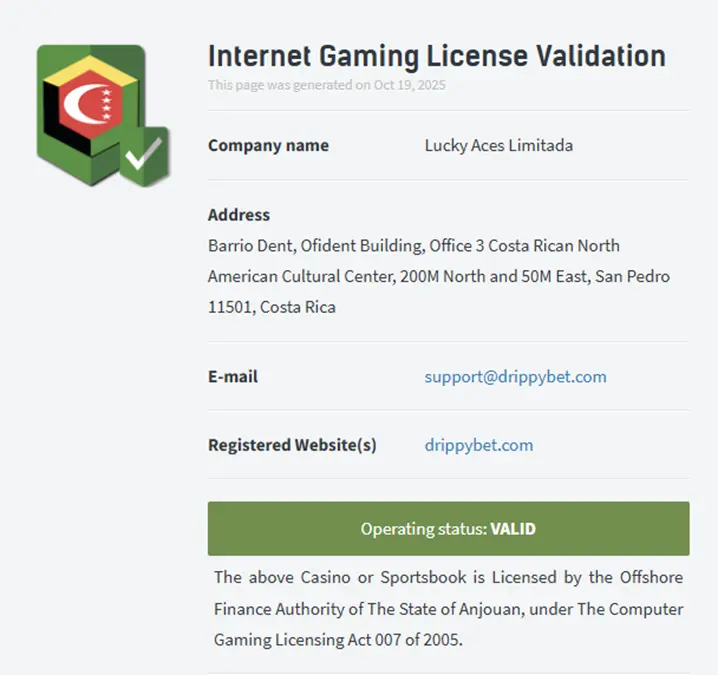Click the Address label
The width and height of the screenshot is (718, 675).
pos(239,215)
